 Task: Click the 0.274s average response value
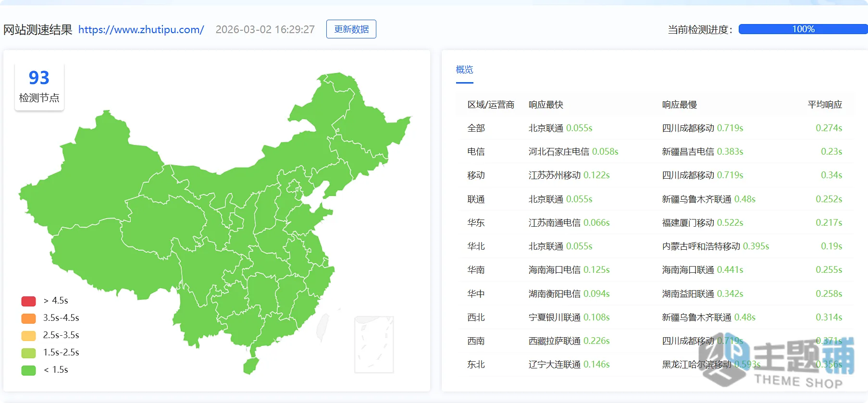click(x=829, y=128)
